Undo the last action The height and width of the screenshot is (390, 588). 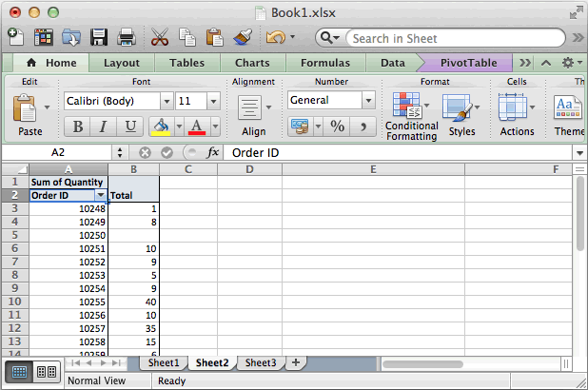tap(276, 37)
